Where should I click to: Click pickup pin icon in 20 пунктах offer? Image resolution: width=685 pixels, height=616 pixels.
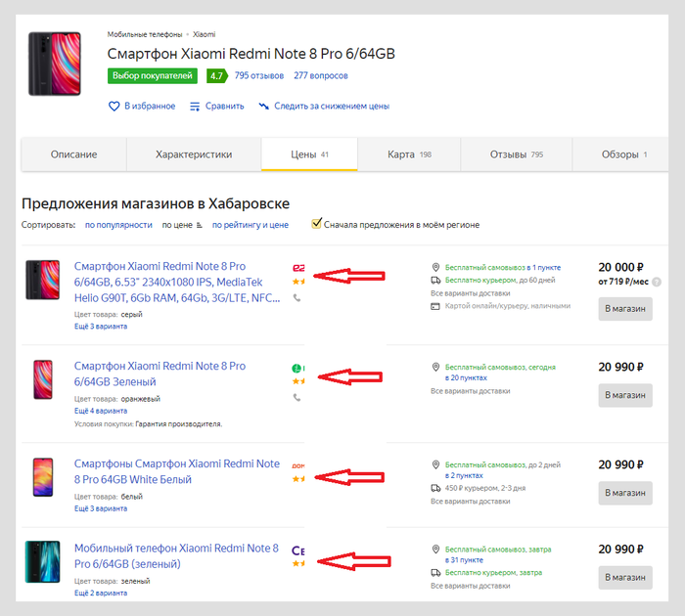pos(435,367)
